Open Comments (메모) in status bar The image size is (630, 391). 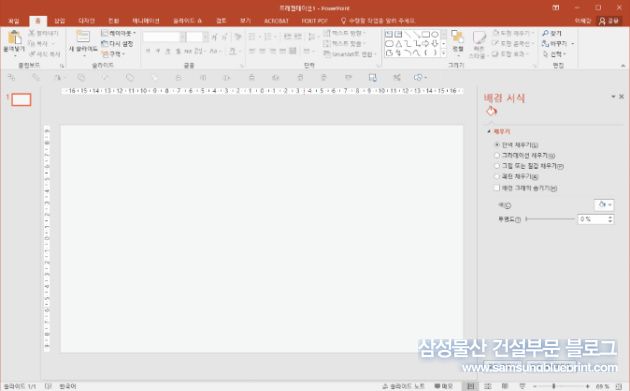[x=443, y=386]
